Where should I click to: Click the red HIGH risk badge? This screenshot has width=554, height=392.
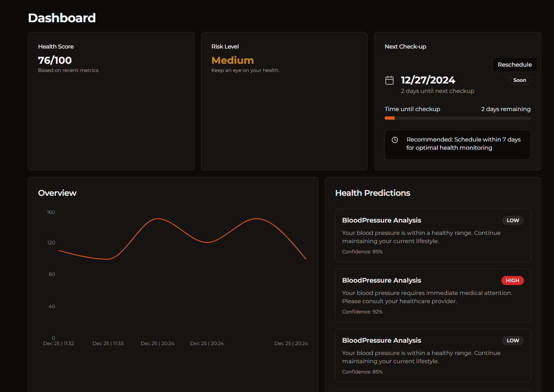pos(512,281)
